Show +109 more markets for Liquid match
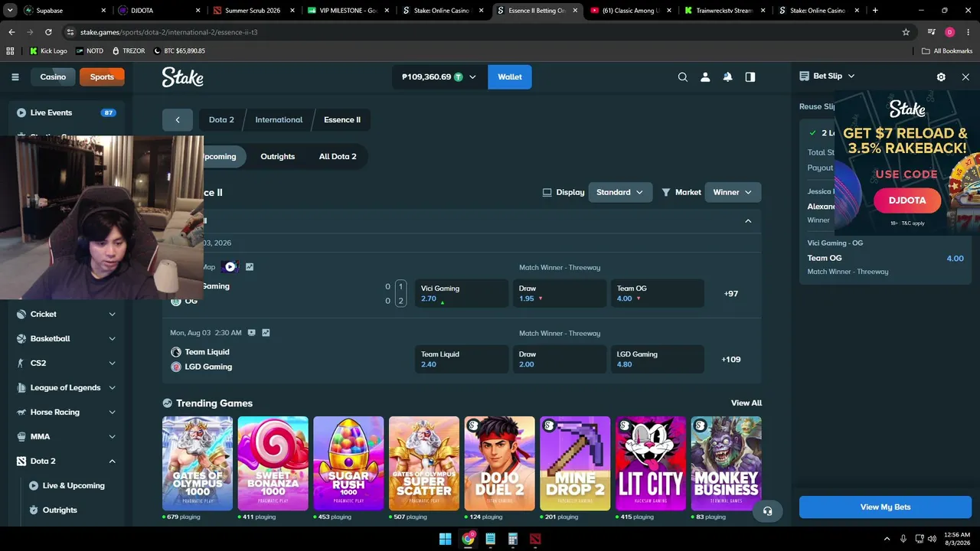 coord(731,360)
